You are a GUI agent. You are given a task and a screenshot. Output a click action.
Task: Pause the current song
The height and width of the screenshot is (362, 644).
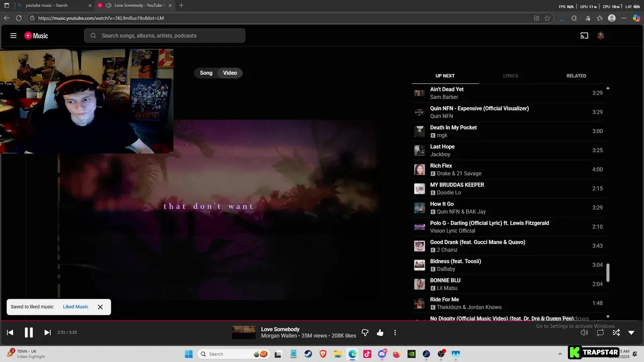pos(29,332)
